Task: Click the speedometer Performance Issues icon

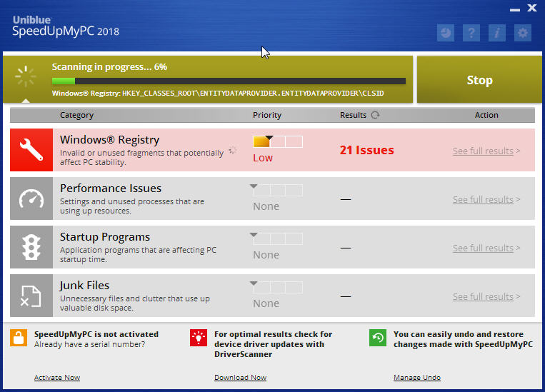Action: click(x=31, y=198)
